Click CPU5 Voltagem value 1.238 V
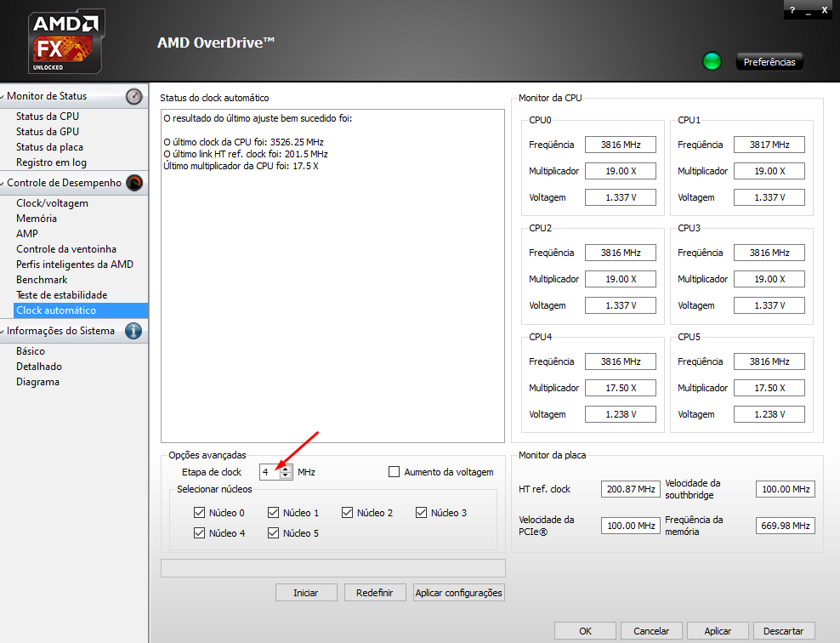The height and width of the screenshot is (643, 840). (769, 414)
